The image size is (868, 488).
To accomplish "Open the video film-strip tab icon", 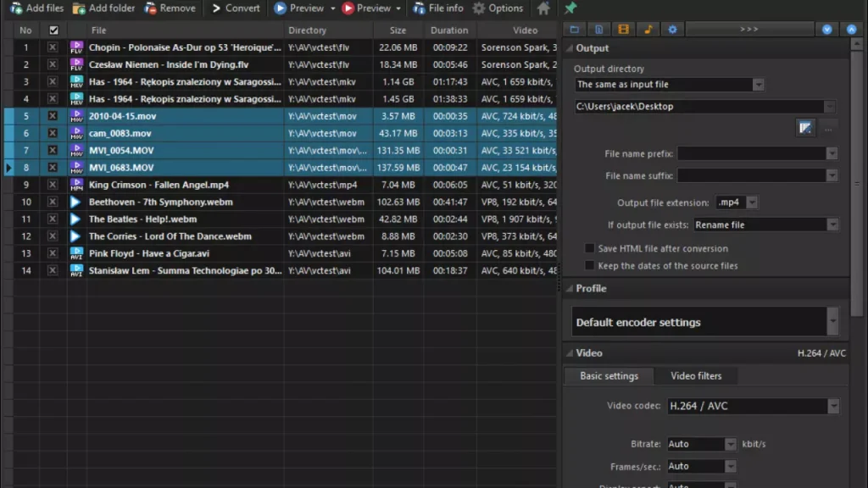I will coord(623,30).
